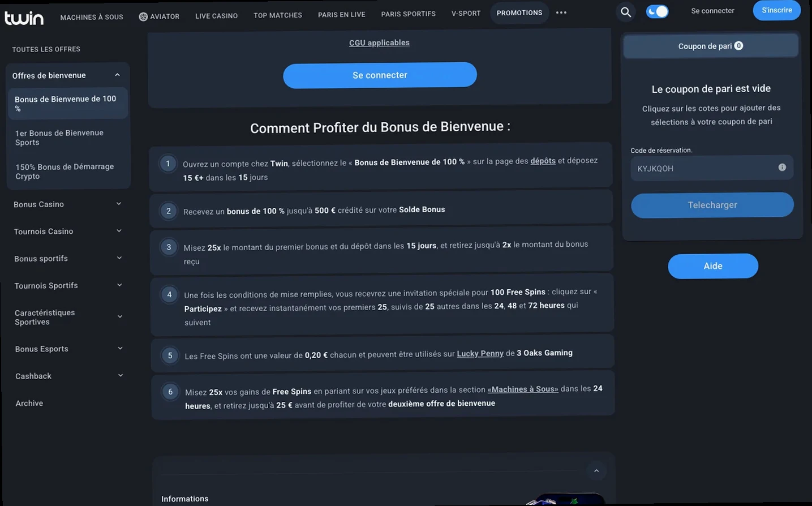Click the Aviator menu label
Image resolution: width=812 pixels, height=506 pixels.
(x=165, y=16)
